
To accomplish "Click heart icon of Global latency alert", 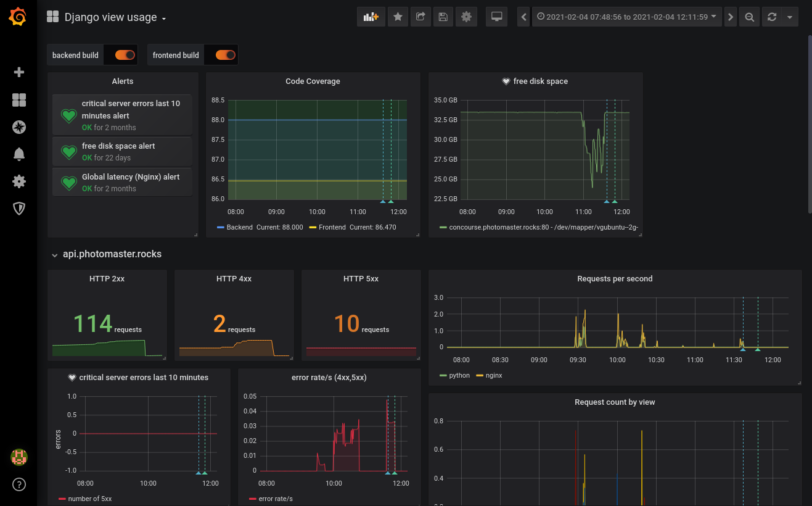I will 68,183.
